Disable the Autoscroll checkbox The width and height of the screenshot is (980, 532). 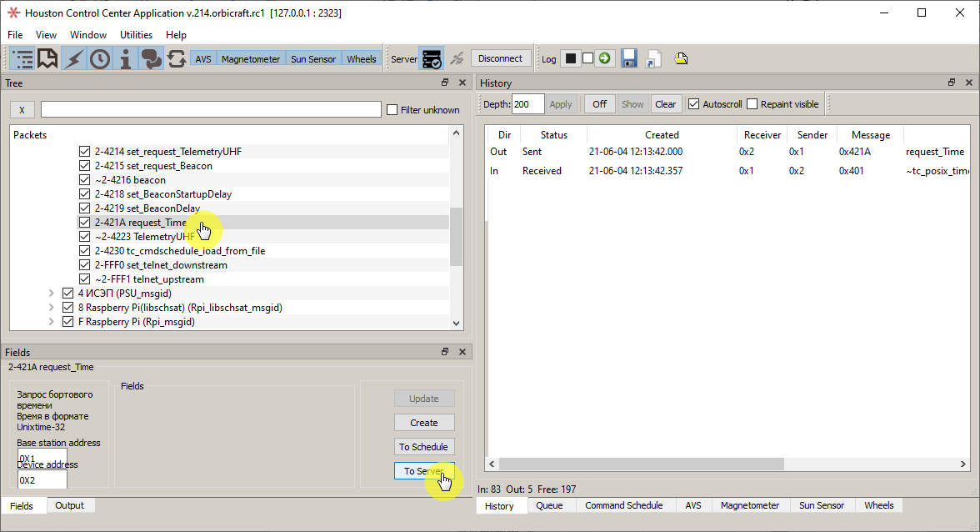point(693,104)
